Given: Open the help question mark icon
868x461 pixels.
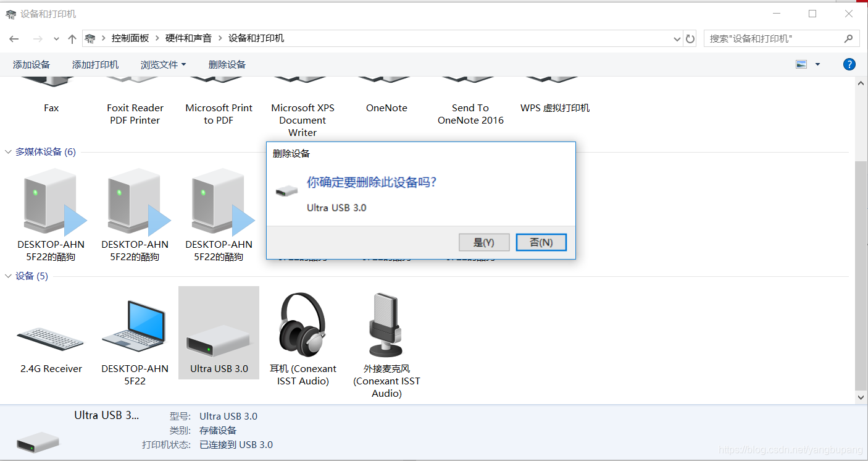Looking at the screenshot, I should tap(849, 64).
